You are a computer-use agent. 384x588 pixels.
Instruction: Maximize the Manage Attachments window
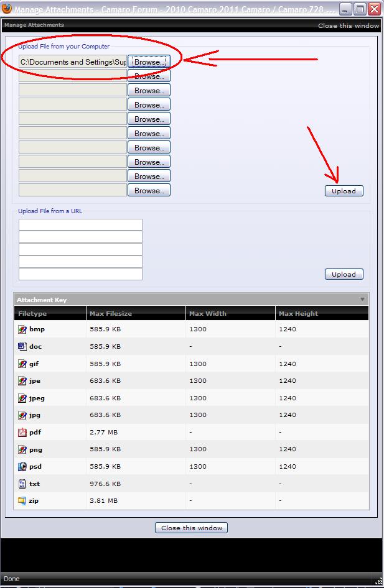click(x=360, y=9)
